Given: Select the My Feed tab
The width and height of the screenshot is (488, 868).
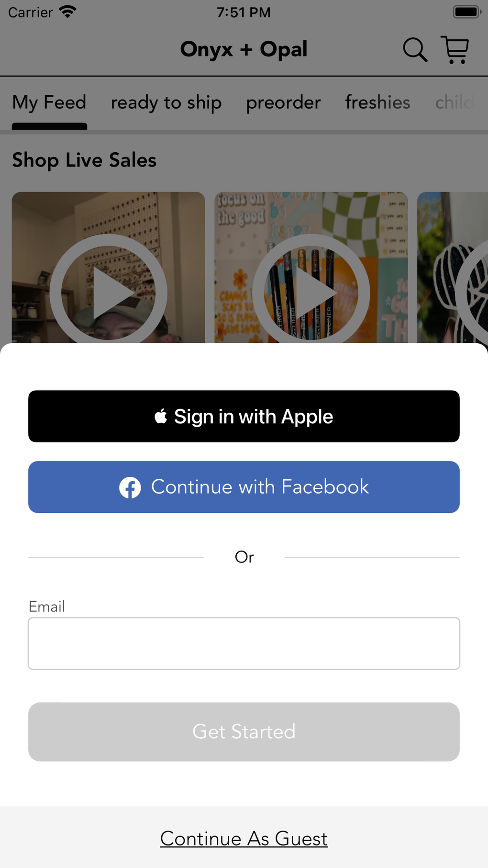Looking at the screenshot, I should [49, 102].
